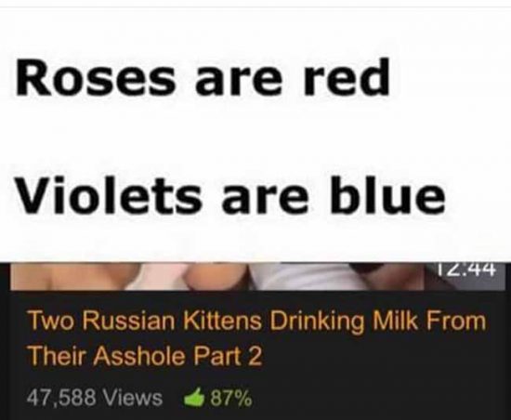Open the "Two Russian Kittens" video title link
The image size is (511, 420).
(x=257, y=338)
